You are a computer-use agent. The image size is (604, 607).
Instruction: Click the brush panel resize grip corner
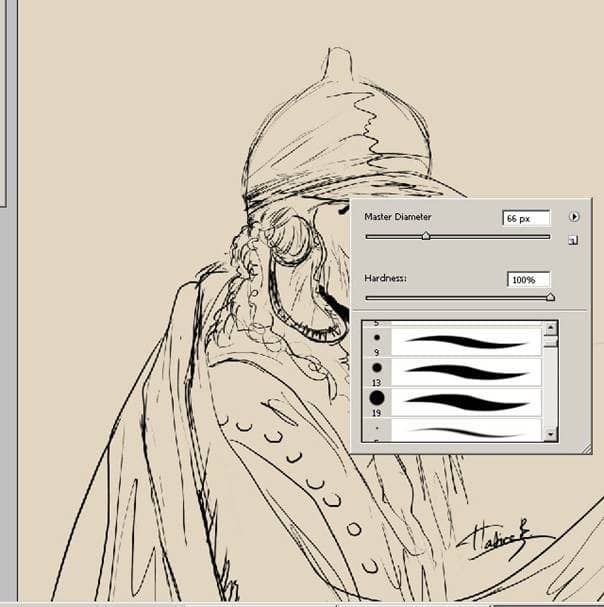[x=586, y=448]
